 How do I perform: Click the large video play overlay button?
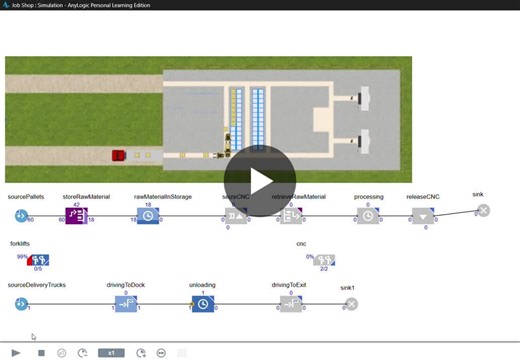(260, 181)
